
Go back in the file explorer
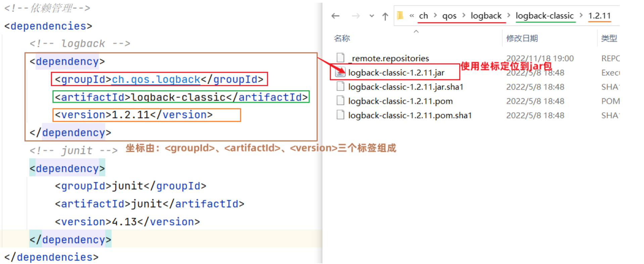(x=335, y=16)
